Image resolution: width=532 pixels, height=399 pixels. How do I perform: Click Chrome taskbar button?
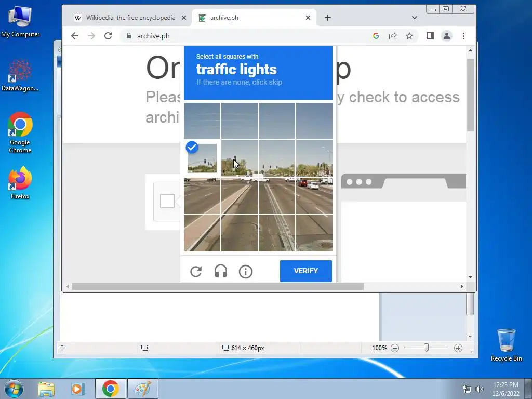[111, 389]
